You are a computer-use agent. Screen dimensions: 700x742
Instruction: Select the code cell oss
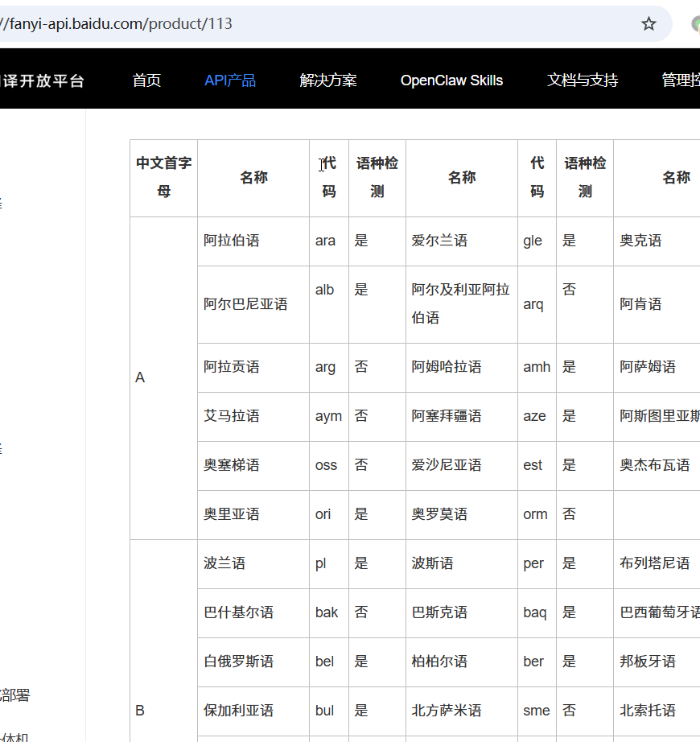click(329, 466)
